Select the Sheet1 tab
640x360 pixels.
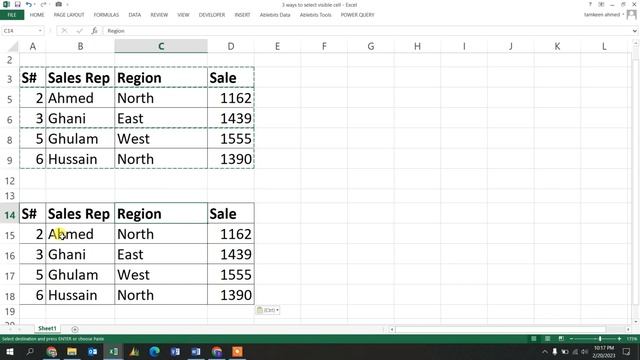pos(47,329)
